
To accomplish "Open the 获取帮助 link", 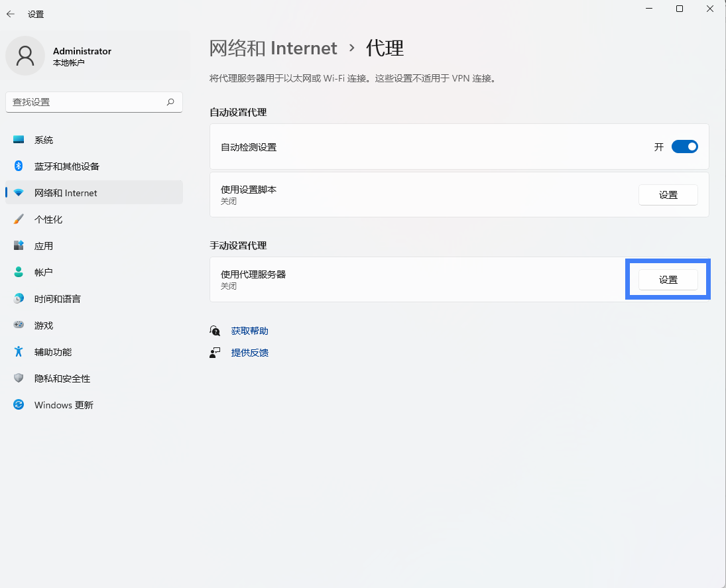I will tap(249, 331).
